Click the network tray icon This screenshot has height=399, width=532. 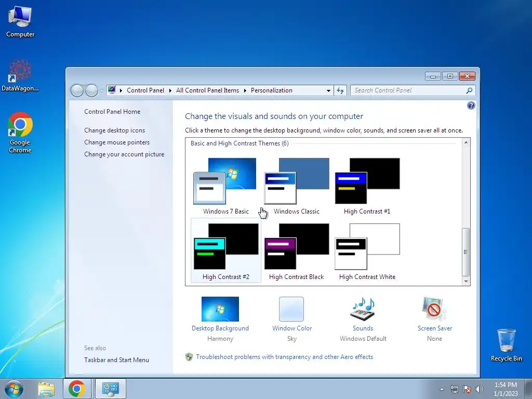tap(454, 389)
